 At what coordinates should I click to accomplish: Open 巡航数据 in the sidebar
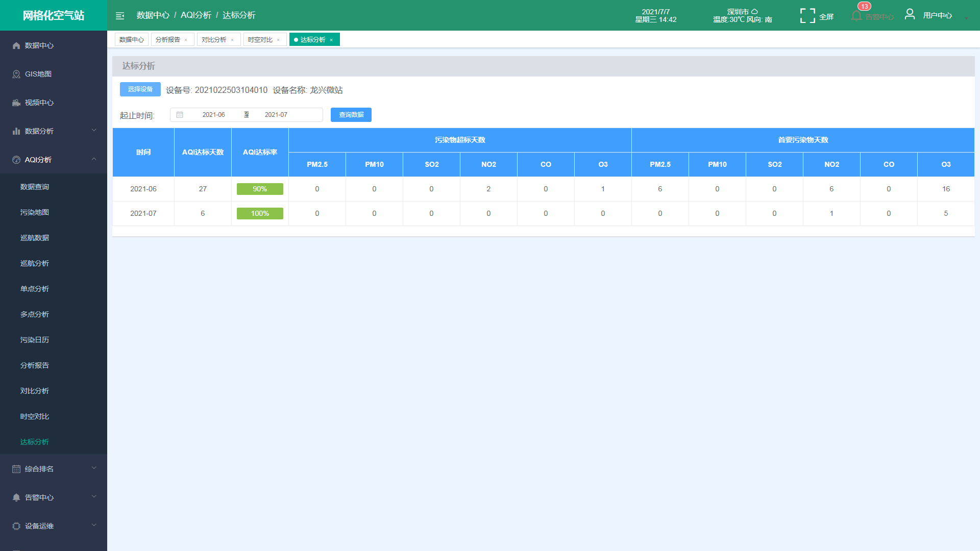coord(54,238)
